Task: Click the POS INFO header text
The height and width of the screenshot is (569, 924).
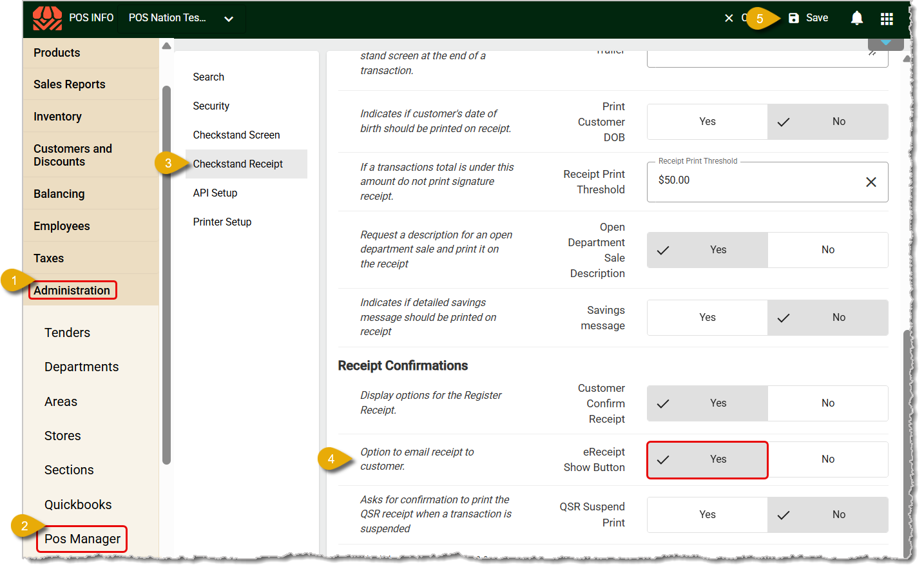Action: click(x=91, y=18)
